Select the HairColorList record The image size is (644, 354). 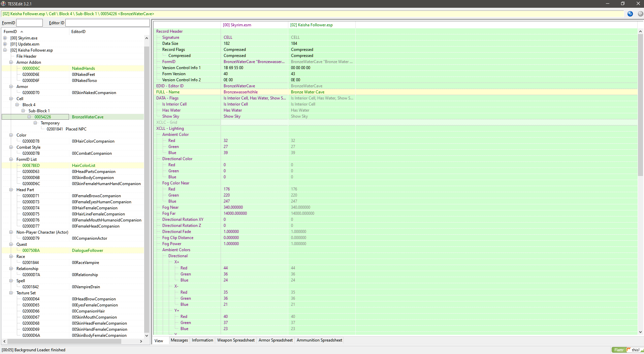pos(73,166)
